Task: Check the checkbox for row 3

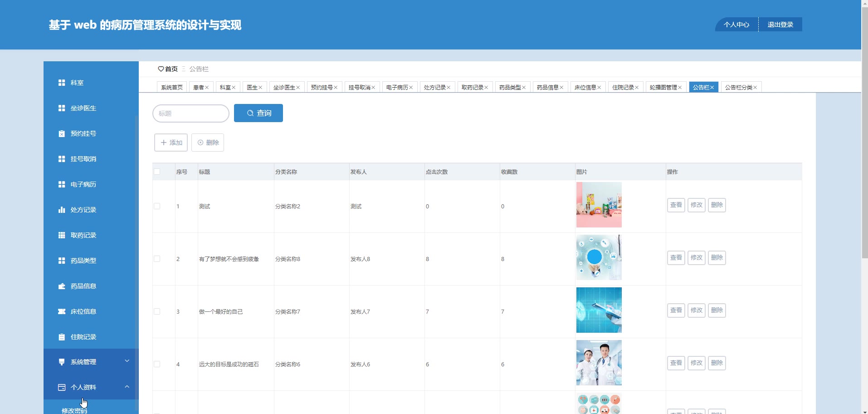Action: coord(157,311)
